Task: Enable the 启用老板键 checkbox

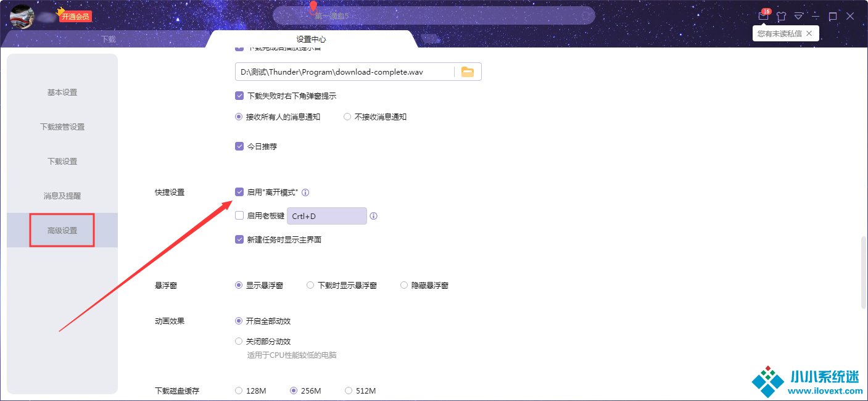Action: (x=239, y=216)
